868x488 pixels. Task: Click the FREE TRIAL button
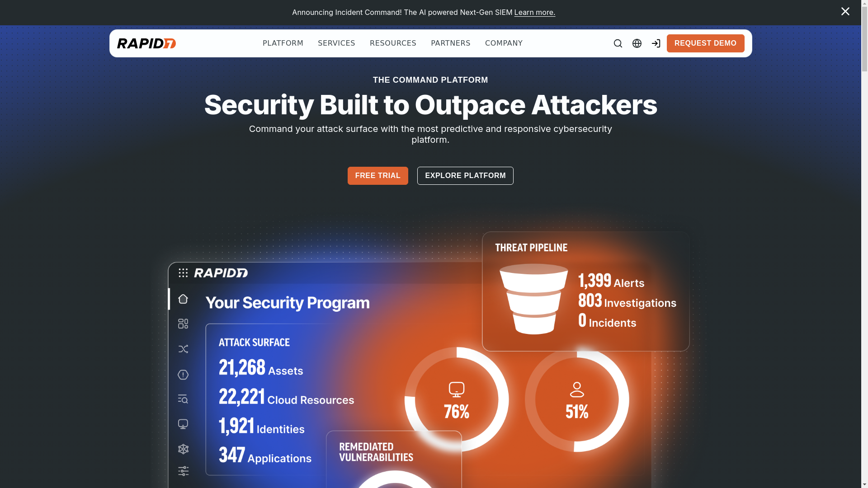tap(378, 176)
